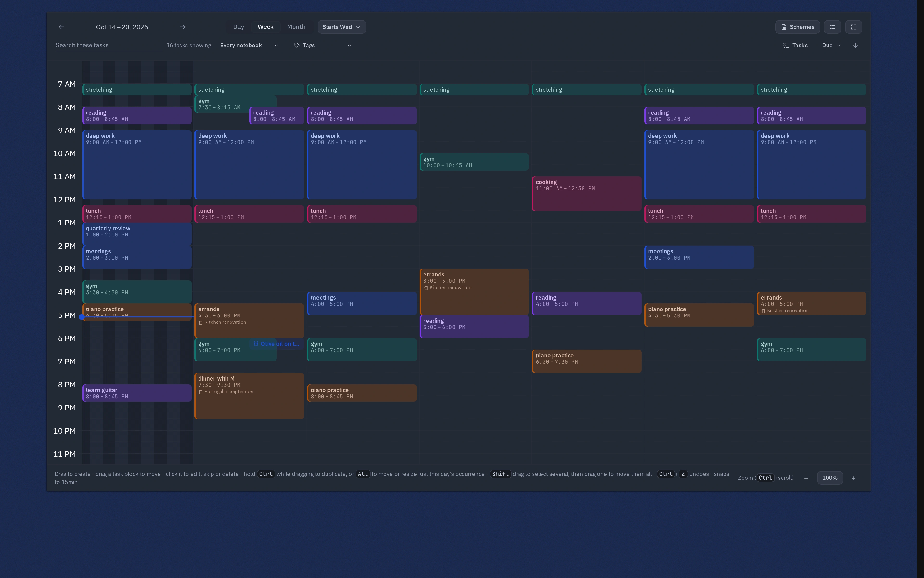
Task: Click the Portugal in September note
Action: point(226,391)
